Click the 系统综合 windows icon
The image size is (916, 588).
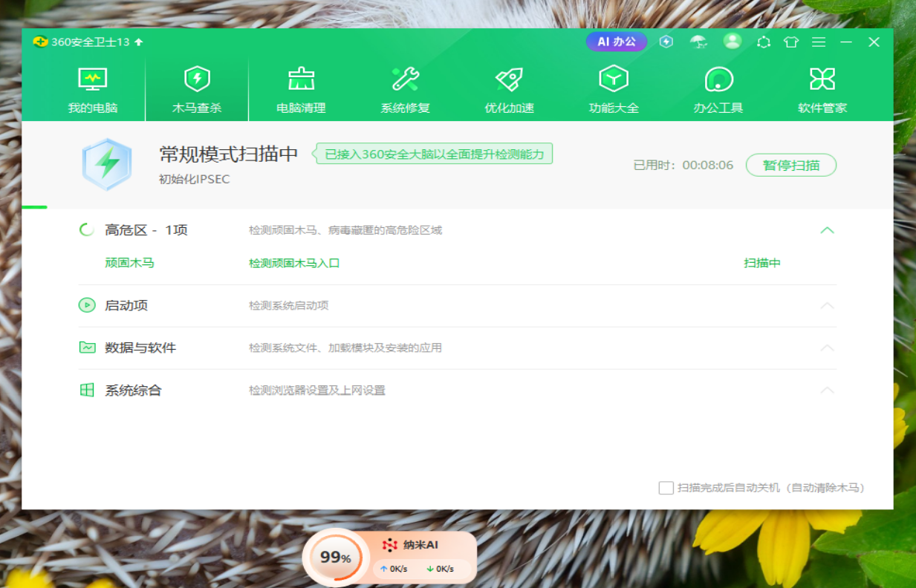pyautogui.click(x=87, y=390)
